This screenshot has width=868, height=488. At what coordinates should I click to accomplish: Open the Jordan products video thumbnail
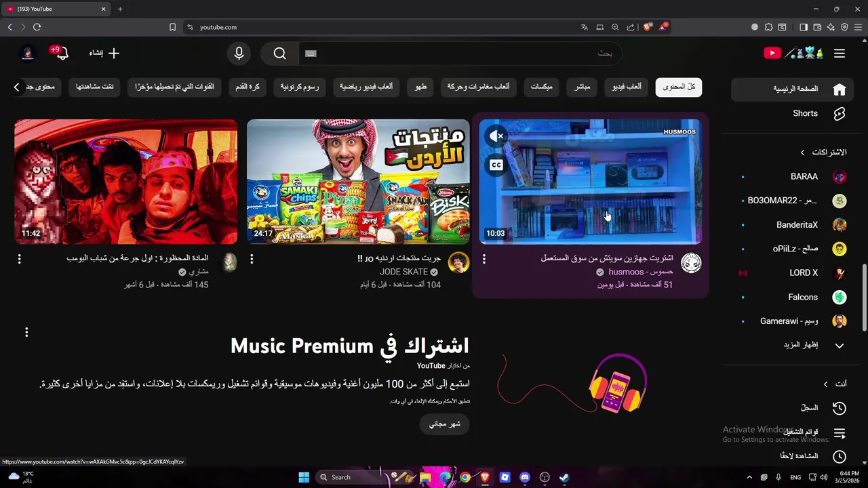point(358,182)
